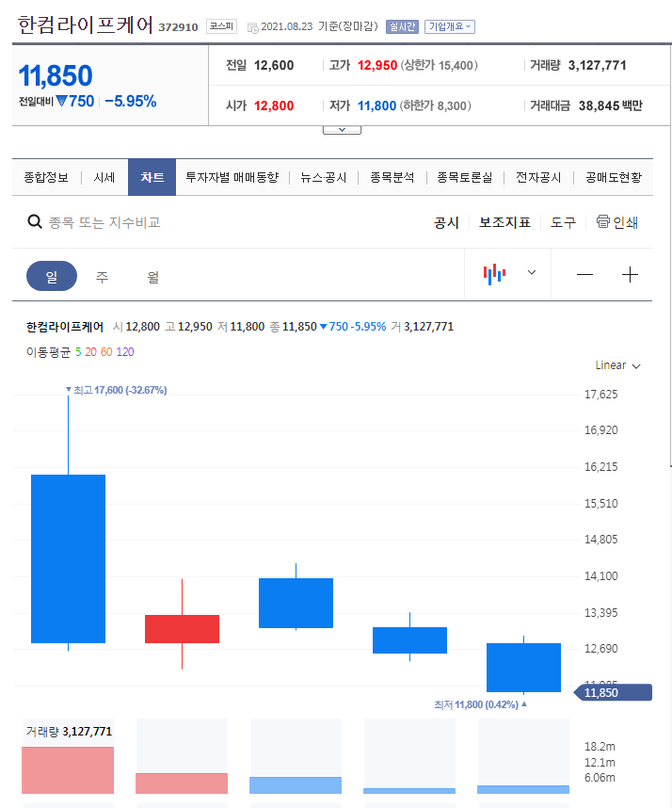Select the 월 monthly period
The image size is (672, 808).
(152, 277)
